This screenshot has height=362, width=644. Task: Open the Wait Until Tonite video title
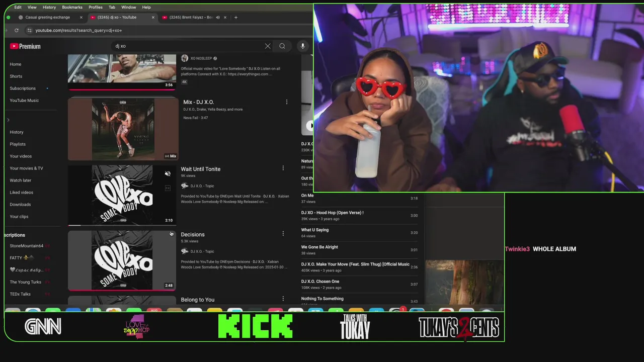(x=200, y=169)
